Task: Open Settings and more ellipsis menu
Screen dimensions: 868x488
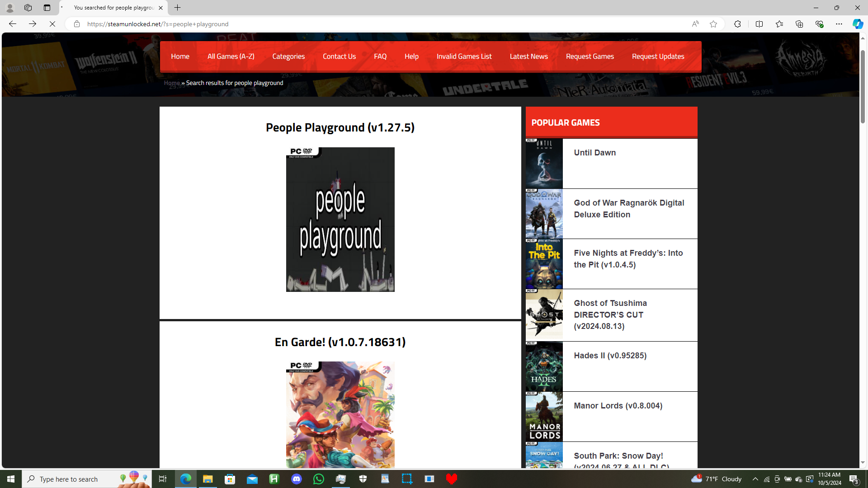Action: point(839,24)
